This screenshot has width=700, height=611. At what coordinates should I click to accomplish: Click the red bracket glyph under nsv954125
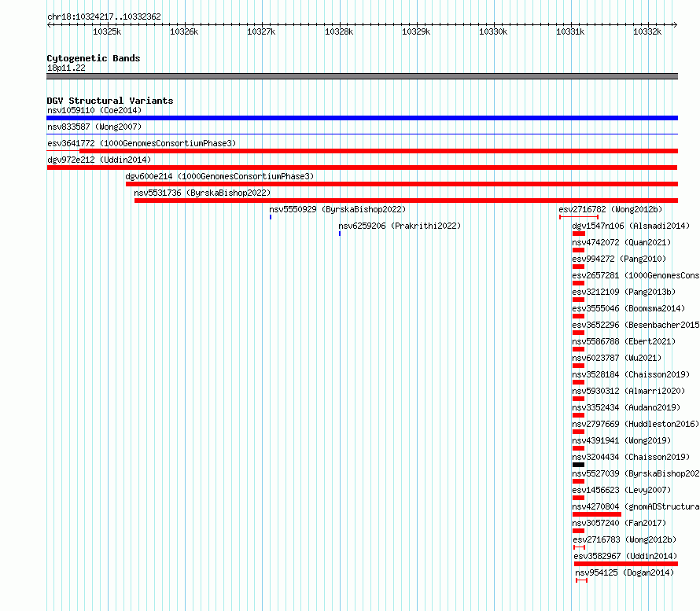point(581,580)
